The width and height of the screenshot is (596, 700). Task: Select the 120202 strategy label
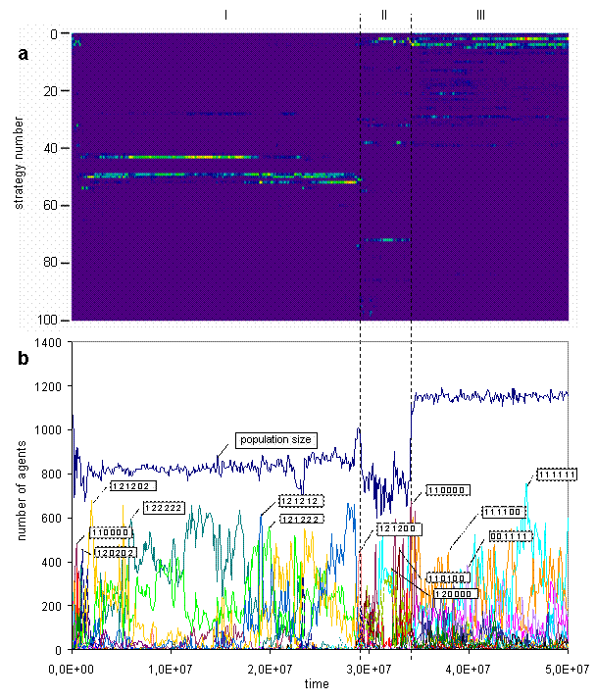click(x=115, y=553)
